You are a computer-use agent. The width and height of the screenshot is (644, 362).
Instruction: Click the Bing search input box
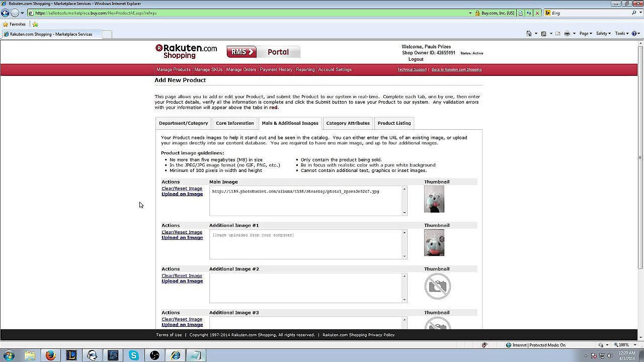[587, 13]
